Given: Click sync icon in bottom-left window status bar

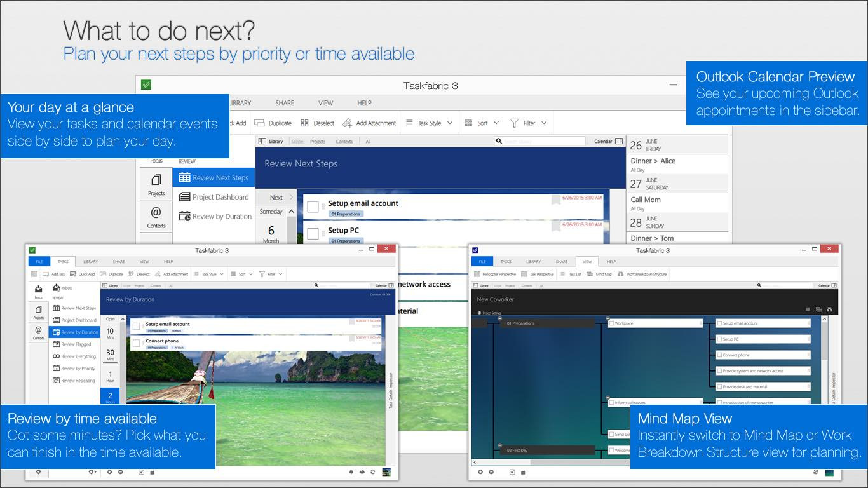Looking at the screenshot, I should coord(374,472).
